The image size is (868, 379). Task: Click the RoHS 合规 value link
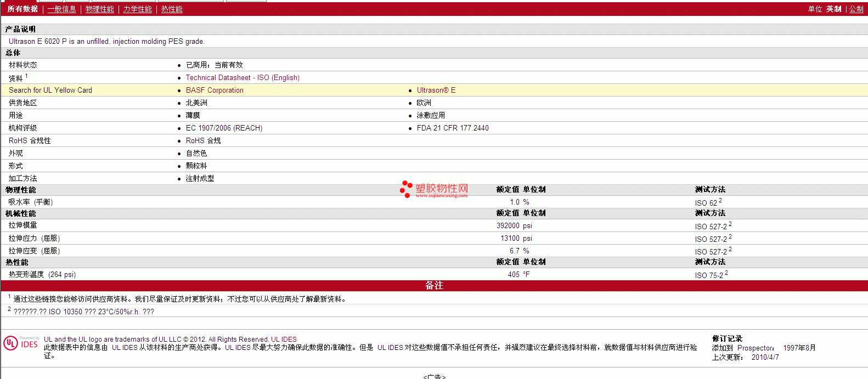203,141
